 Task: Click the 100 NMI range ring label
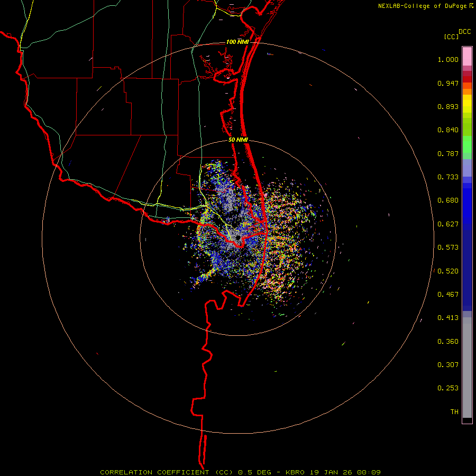coord(237,42)
